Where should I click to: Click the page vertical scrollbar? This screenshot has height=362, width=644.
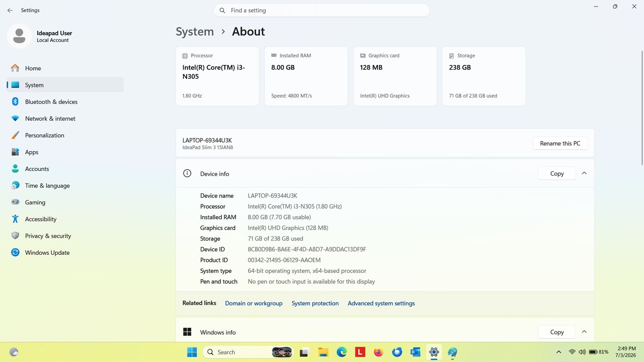pyautogui.click(x=641, y=108)
